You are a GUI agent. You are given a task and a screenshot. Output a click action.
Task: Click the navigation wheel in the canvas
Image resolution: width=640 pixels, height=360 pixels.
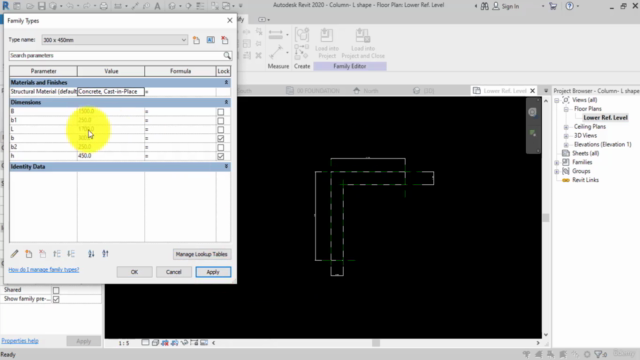(x=532, y=112)
